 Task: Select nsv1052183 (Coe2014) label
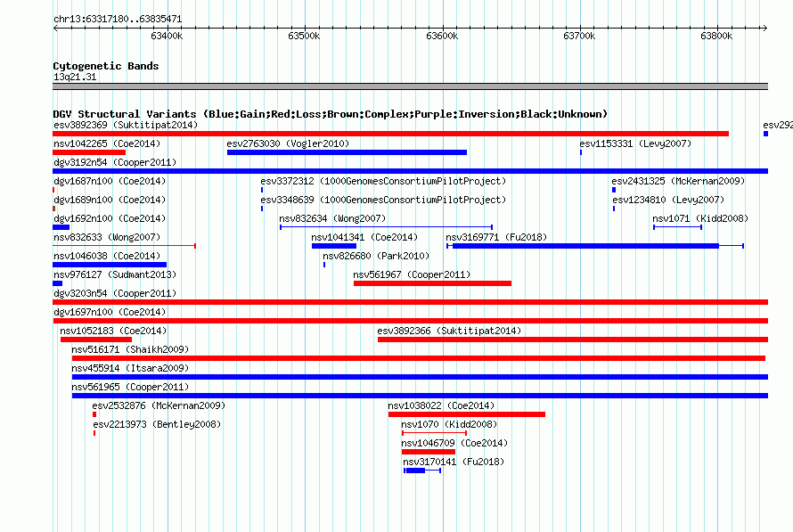pyautogui.click(x=113, y=331)
